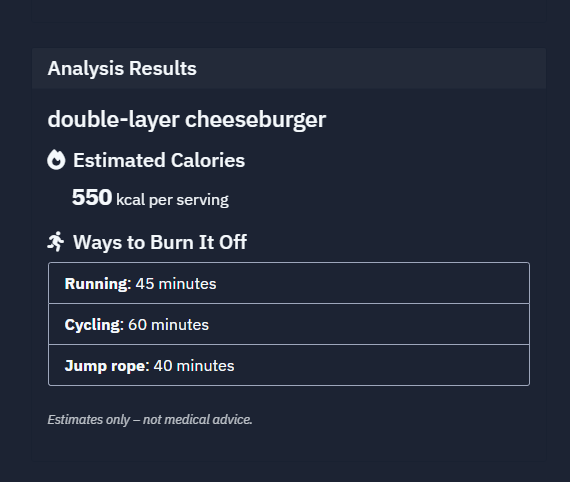Viewport: 570px width, 482px height.
Task: Click the bold Cycling label
Action: [92, 325]
